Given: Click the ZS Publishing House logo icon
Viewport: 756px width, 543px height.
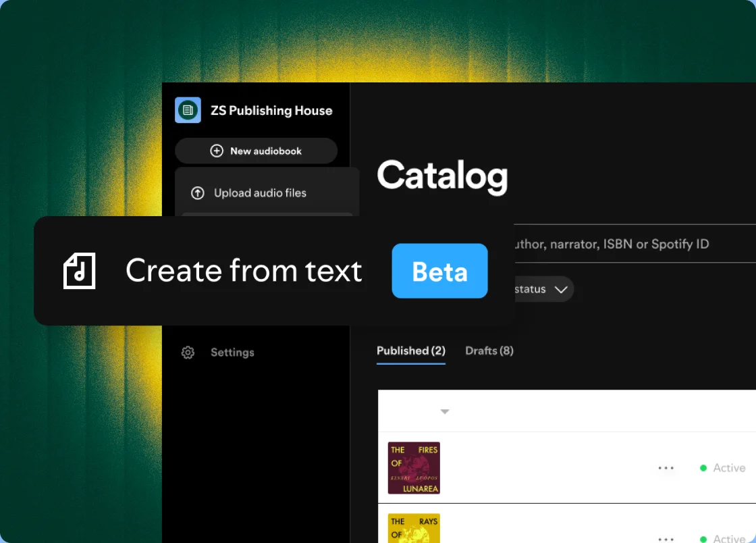Looking at the screenshot, I should click(x=188, y=110).
